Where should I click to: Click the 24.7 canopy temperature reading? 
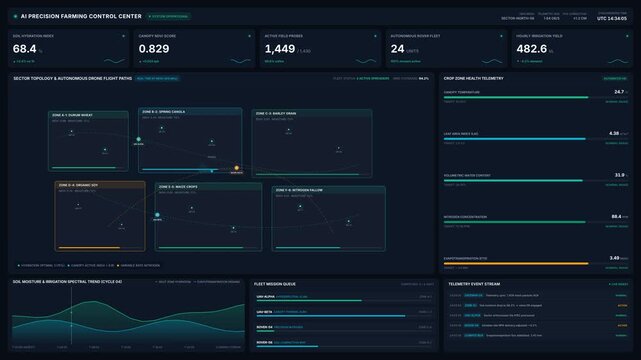tap(619, 92)
